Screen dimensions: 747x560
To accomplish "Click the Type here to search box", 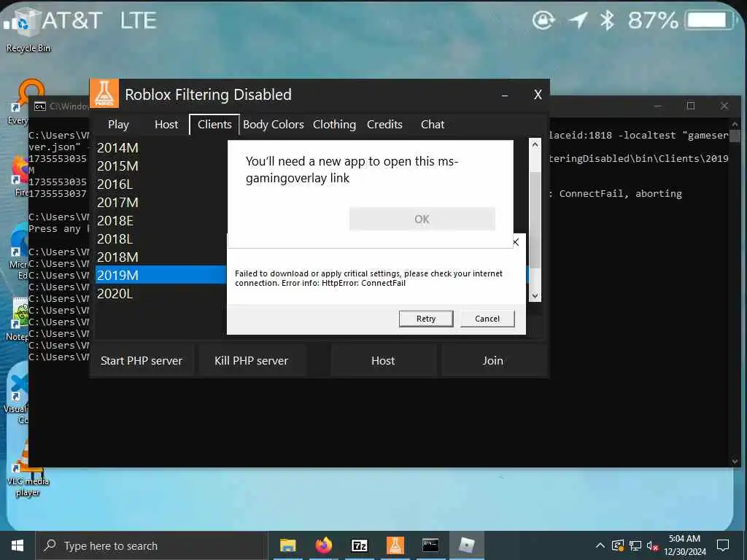I will [152, 545].
